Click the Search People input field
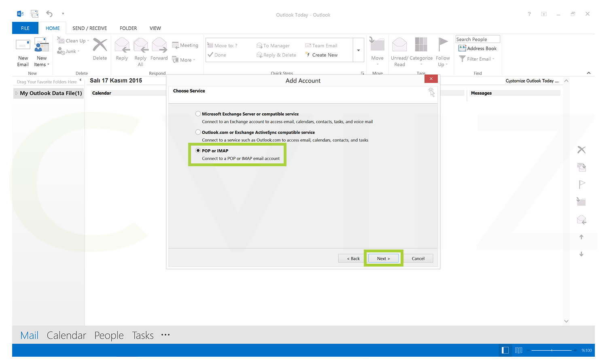 478,39
